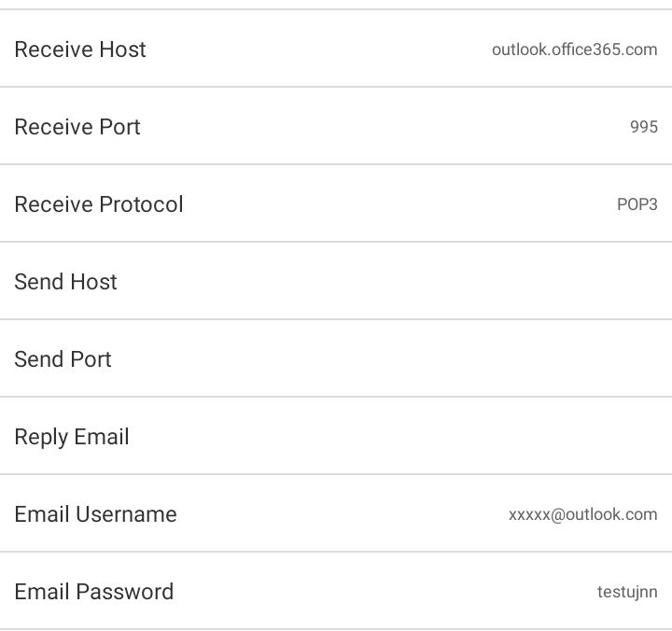Open the Send Host setting
672x631 pixels.
pos(336,281)
